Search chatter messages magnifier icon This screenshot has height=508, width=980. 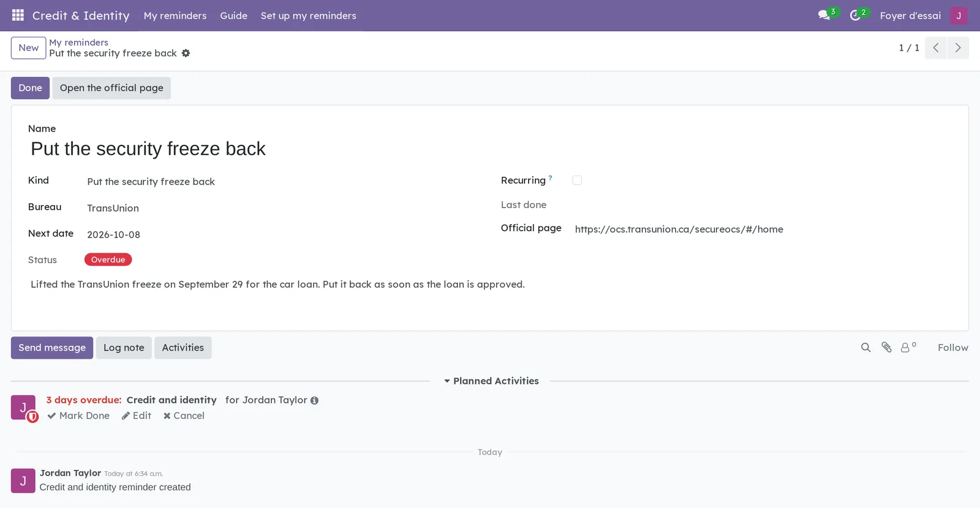click(865, 348)
